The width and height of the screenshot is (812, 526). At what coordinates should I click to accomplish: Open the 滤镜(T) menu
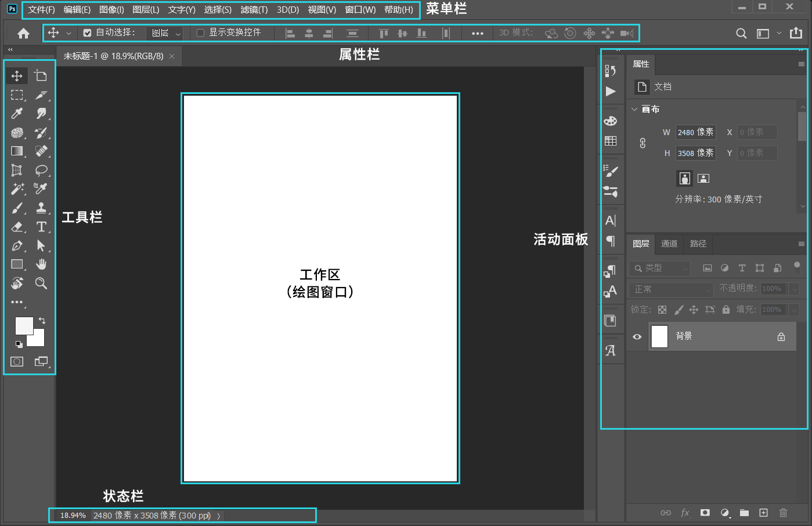254,10
